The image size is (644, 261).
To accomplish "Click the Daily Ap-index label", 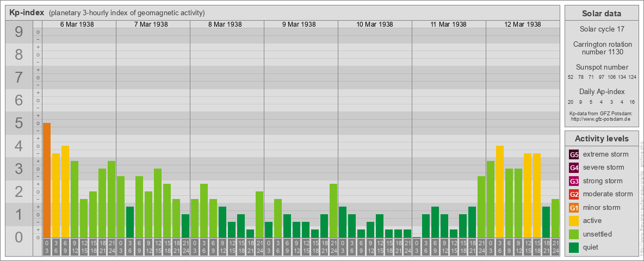I will tap(602, 92).
